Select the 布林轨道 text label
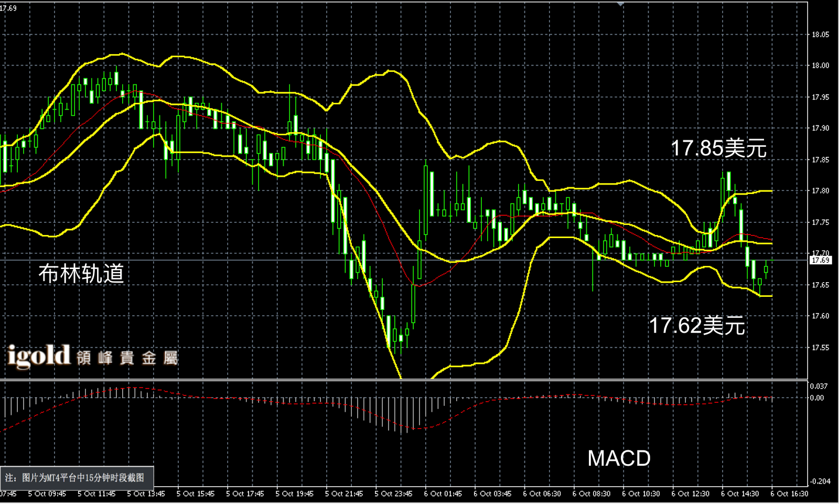Viewport: 839px width, 504px height. [x=81, y=274]
